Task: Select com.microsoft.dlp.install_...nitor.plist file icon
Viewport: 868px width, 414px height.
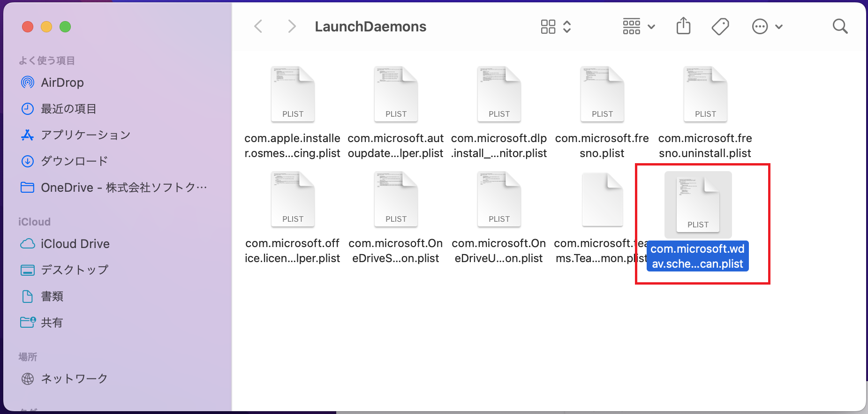Action: pos(499,94)
